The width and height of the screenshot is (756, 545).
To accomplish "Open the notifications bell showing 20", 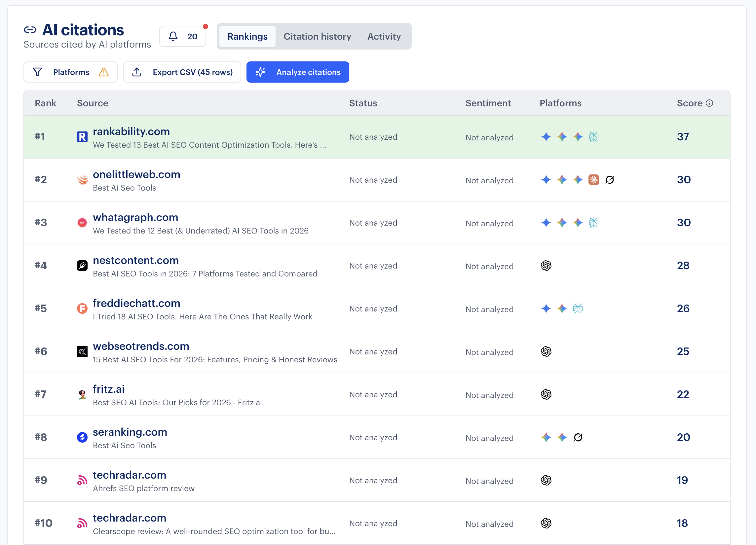I will [182, 36].
